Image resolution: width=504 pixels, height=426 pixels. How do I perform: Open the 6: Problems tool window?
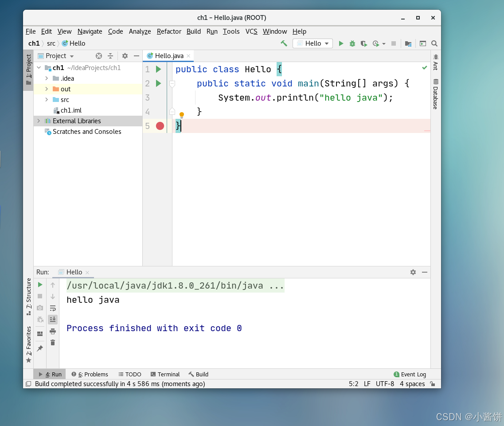tap(90, 374)
